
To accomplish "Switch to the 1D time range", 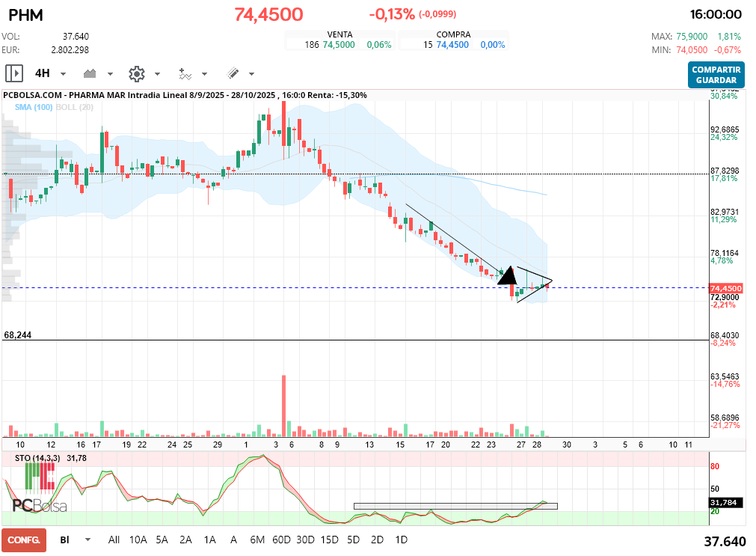I will tap(401, 540).
